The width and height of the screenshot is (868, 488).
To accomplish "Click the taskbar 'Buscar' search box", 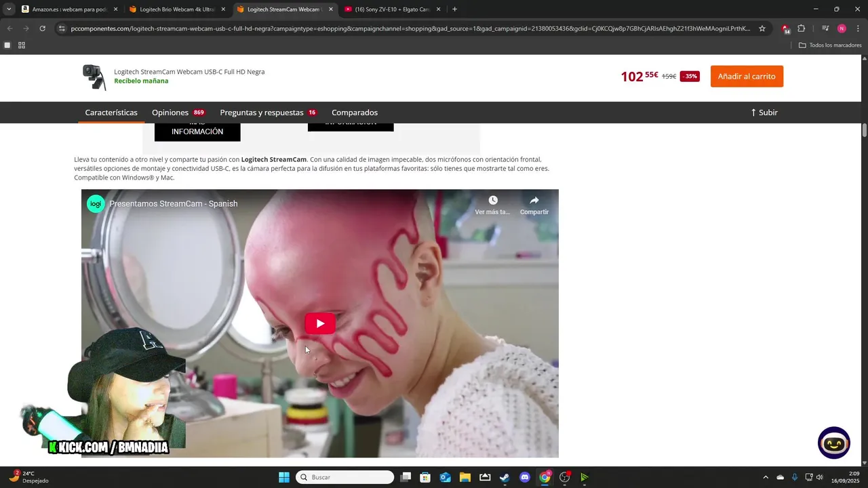I will point(346,477).
